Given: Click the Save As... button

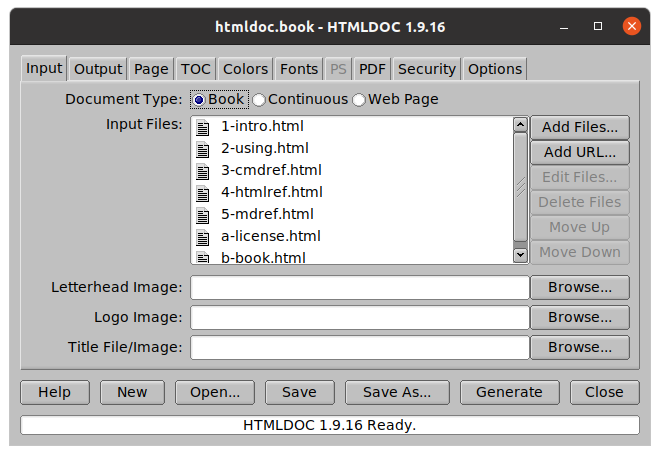Looking at the screenshot, I should pos(397,392).
